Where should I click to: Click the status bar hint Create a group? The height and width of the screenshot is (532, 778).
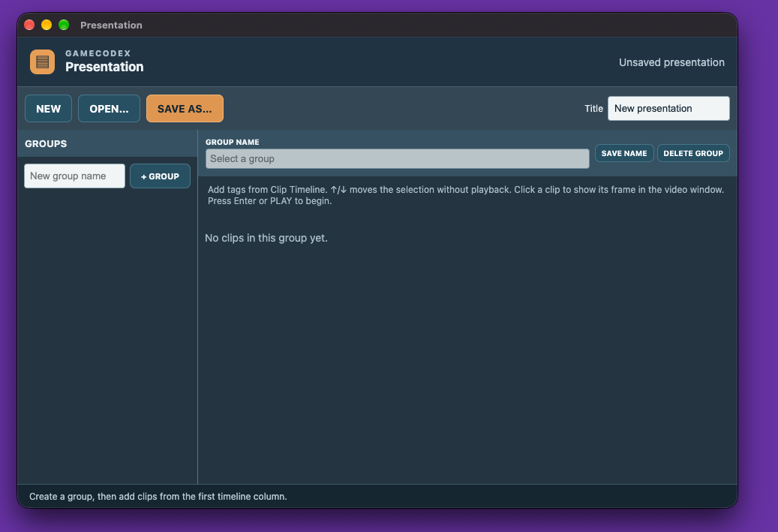(158, 496)
